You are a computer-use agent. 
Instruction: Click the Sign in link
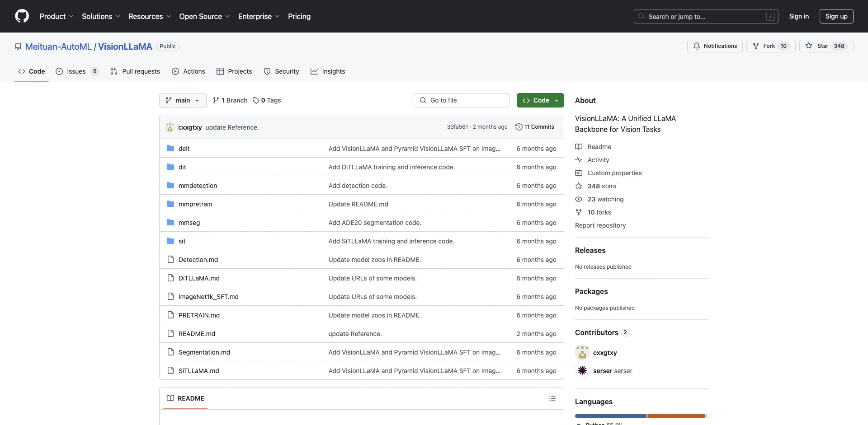pos(799,16)
